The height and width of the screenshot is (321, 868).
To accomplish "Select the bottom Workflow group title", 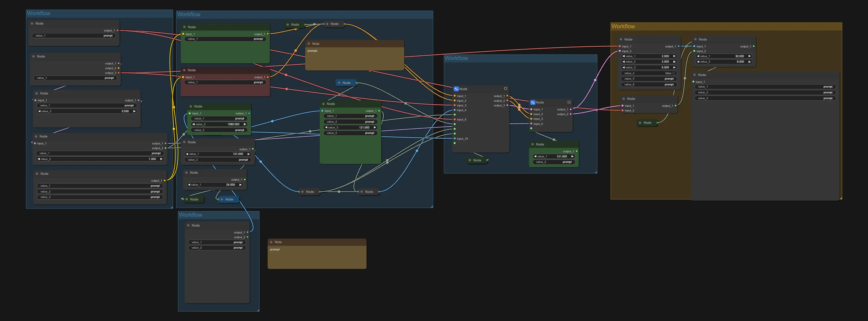I will [x=190, y=215].
